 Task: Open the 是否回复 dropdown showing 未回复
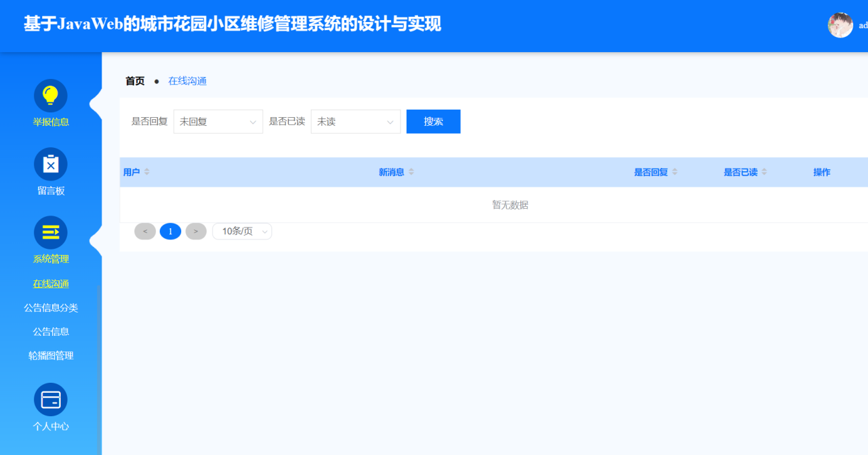(218, 122)
